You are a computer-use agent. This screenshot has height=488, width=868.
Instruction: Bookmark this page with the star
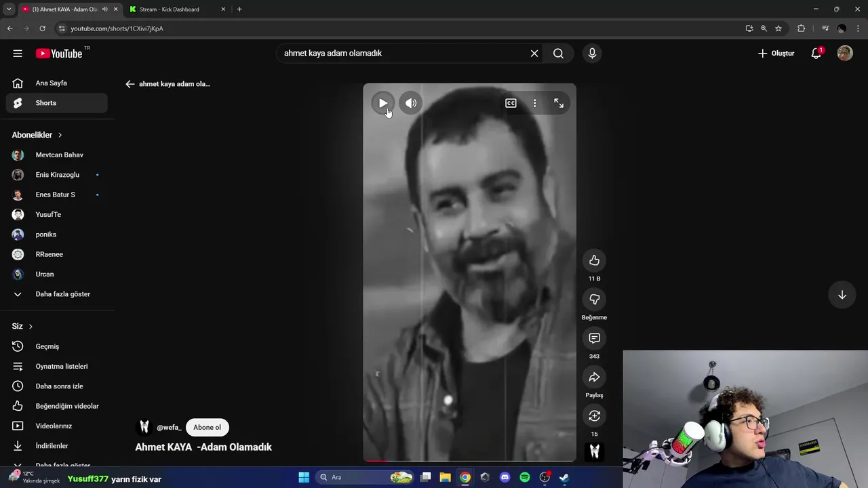coord(778,28)
